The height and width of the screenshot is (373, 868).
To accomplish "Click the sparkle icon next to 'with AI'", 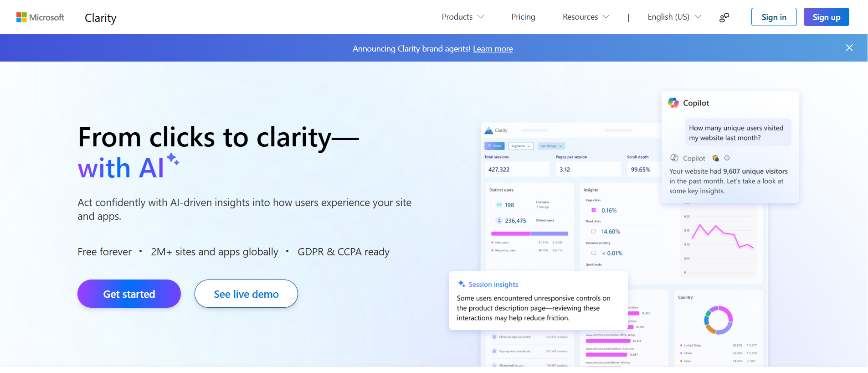I will tap(173, 159).
